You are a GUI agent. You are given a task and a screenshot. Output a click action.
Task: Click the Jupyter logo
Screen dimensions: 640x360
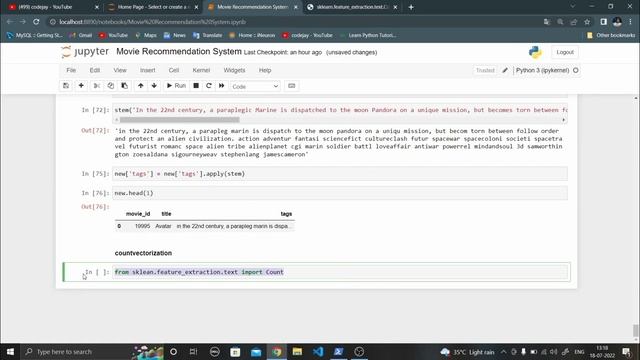[x=85, y=52]
